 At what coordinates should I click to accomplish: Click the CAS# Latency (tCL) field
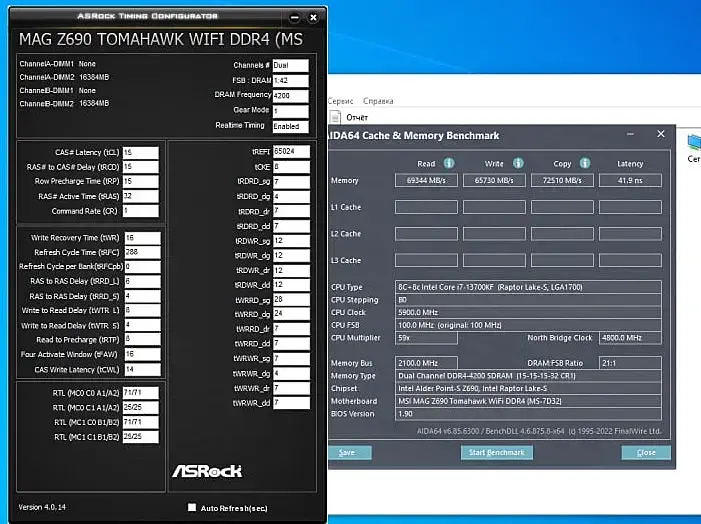coord(140,152)
